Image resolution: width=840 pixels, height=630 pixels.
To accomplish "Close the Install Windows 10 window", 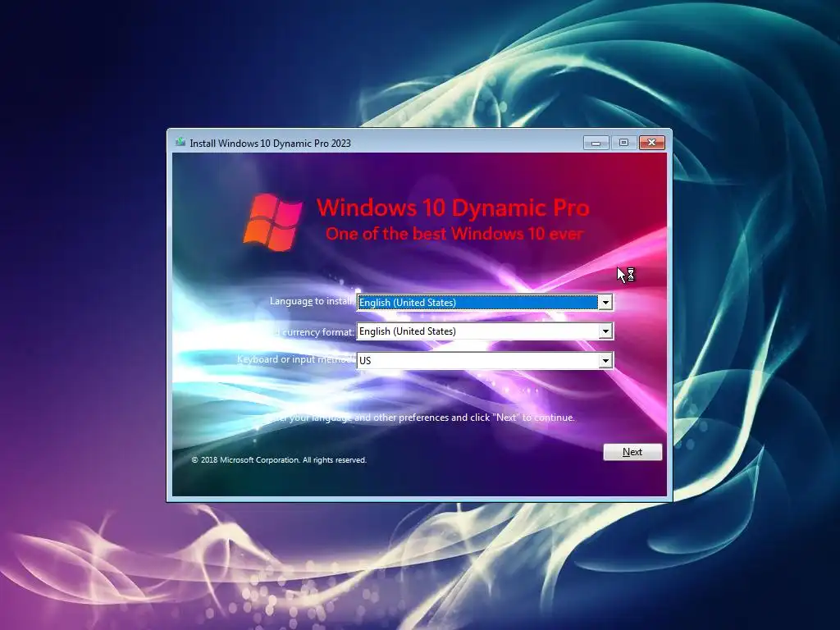I will 651,143.
